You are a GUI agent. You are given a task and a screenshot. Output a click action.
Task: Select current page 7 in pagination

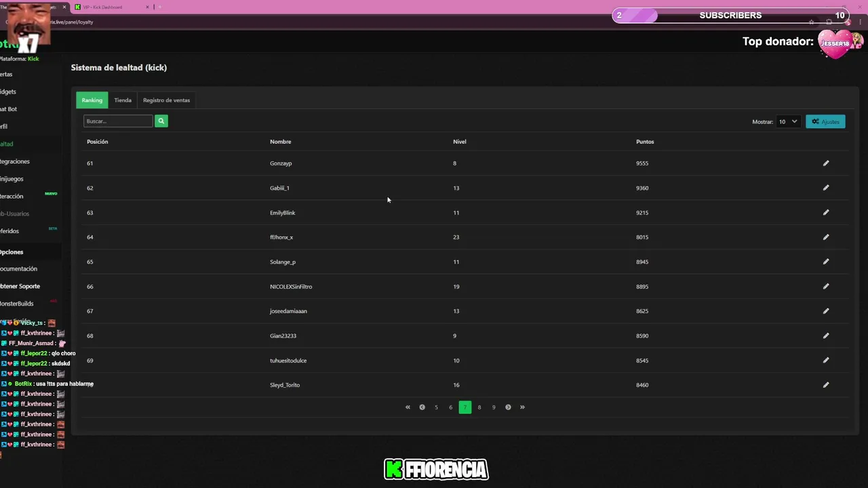pos(465,407)
